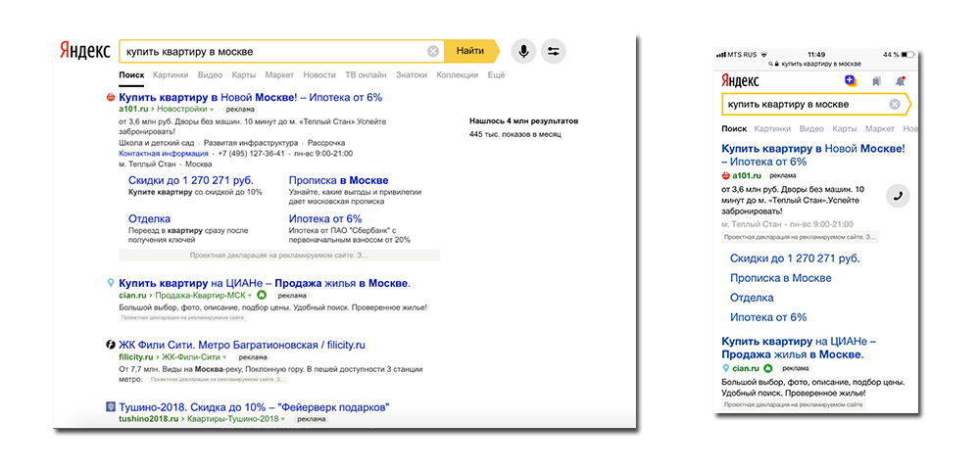Tap the bookmark icon in mobile header

tap(877, 81)
